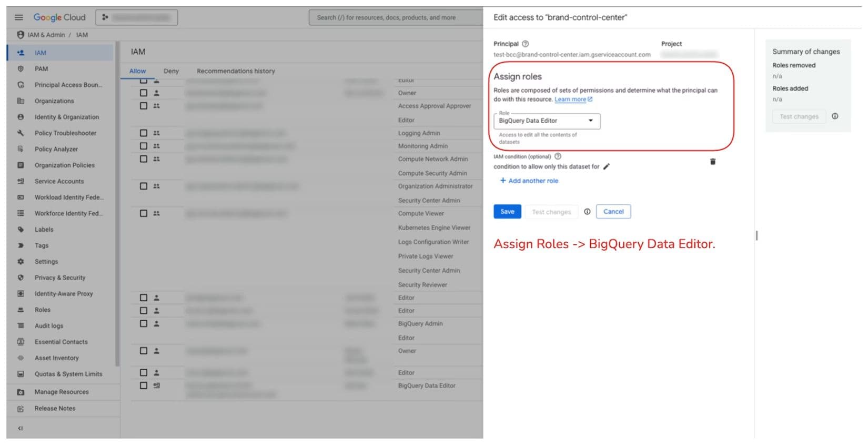The image size is (868, 445).
Task: Click Essential Contacts icon
Action: 21,342
